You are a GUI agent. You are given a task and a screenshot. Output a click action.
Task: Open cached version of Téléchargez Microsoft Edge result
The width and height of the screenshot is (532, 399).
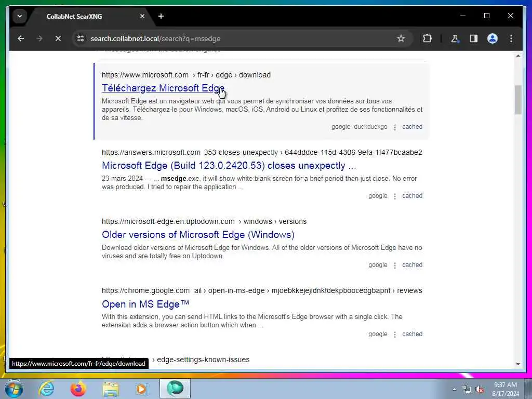point(412,127)
